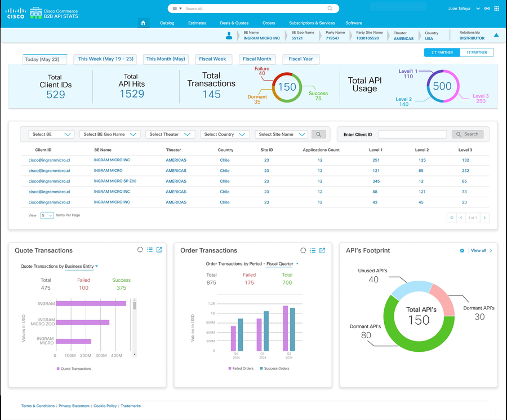Open the Trademarks link
507x420 pixels.
click(x=131, y=406)
